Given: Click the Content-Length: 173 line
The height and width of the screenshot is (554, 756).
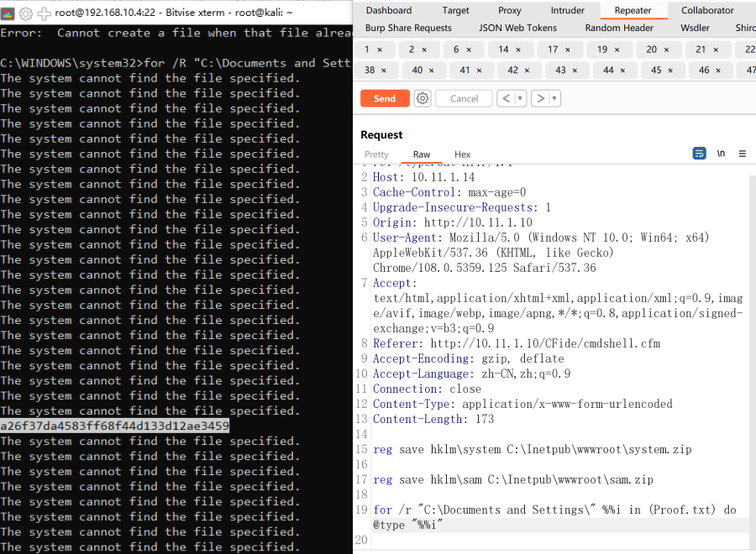Looking at the screenshot, I should pyautogui.click(x=433, y=419).
